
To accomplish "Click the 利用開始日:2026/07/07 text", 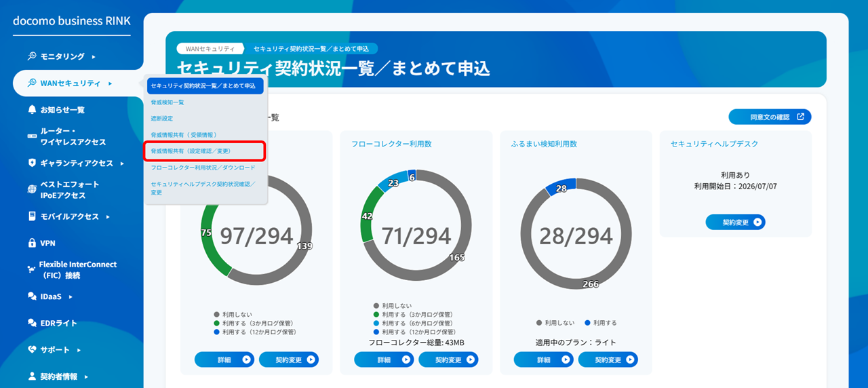I will click(736, 186).
